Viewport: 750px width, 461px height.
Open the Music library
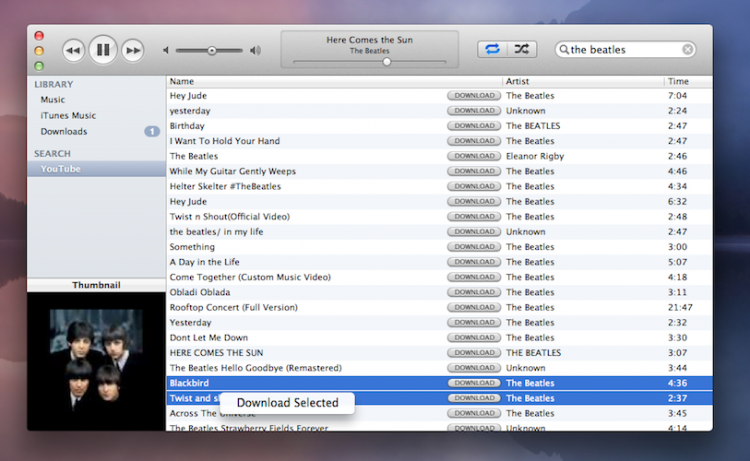53,99
